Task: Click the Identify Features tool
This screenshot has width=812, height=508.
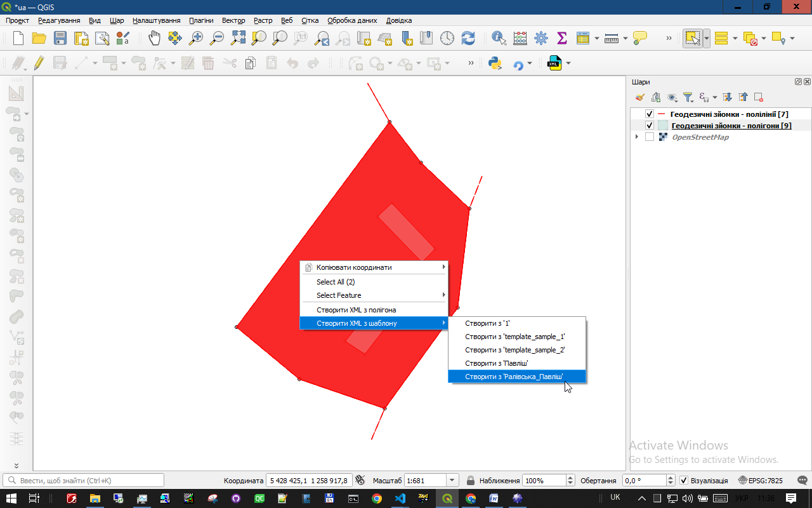Action: (x=499, y=38)
